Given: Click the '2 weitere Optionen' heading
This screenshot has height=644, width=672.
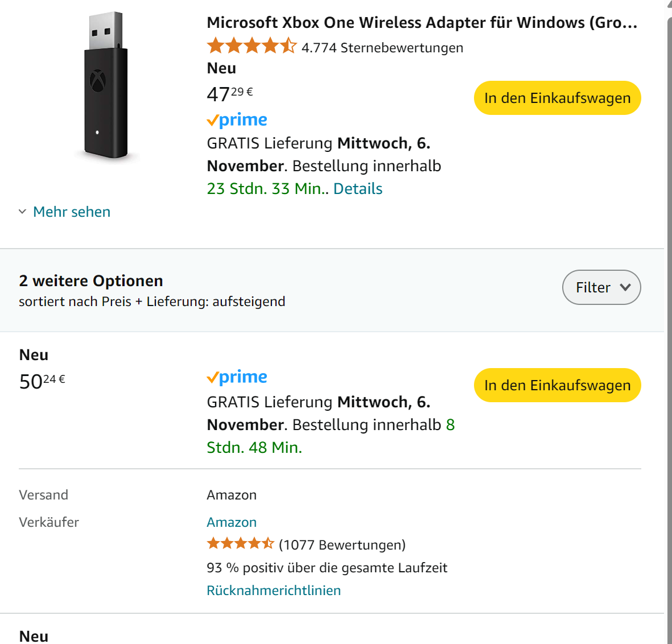Looking at the screenshot, I should click(91, 281).
